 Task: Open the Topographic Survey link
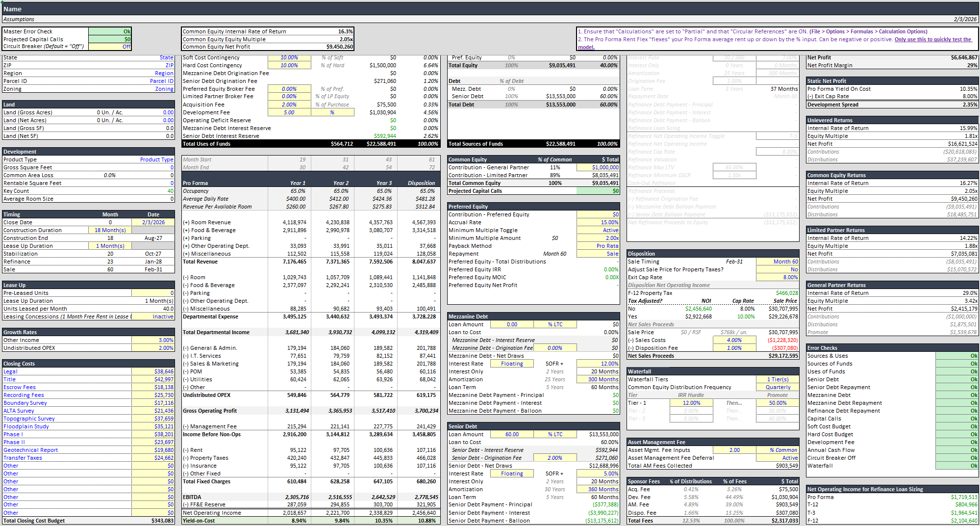click(x=29, y=419)
